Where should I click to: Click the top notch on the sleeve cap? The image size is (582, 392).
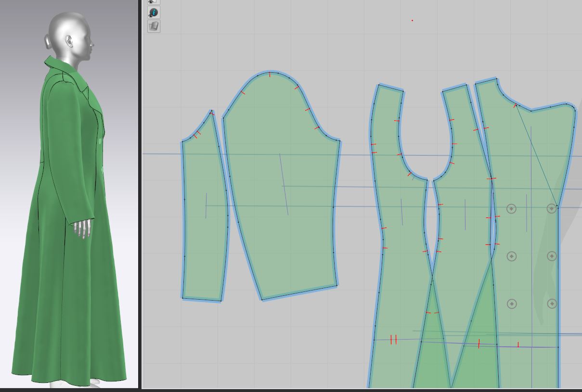270,74
